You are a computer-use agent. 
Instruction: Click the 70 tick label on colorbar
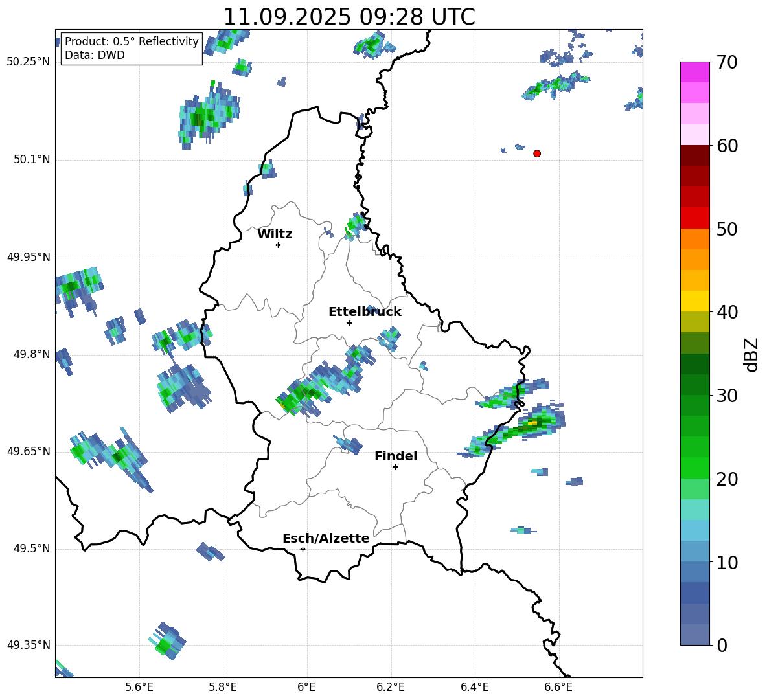(x=728, y=63)
